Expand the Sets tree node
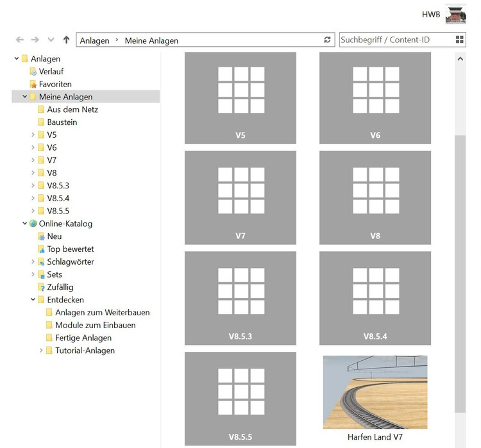The image size is (481, 448). pyautogui.click(x=33, y=274)
